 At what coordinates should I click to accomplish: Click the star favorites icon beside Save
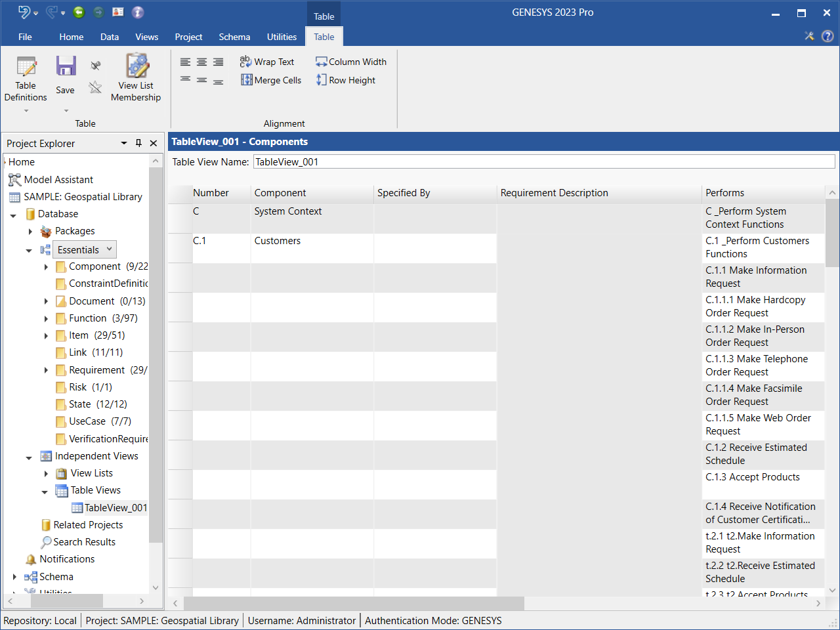pos(96,87)
